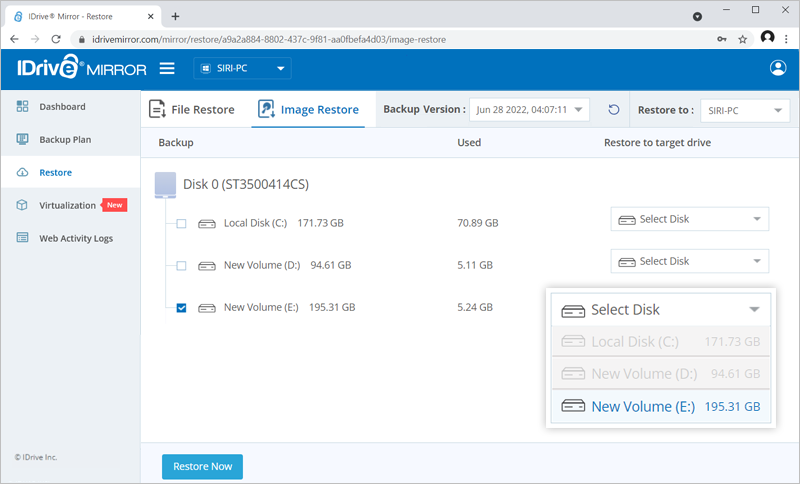The image size is (800, 484).
Task: Click the Disk 0 (ST3500414CS) label
Action: [x=246, y=184]
